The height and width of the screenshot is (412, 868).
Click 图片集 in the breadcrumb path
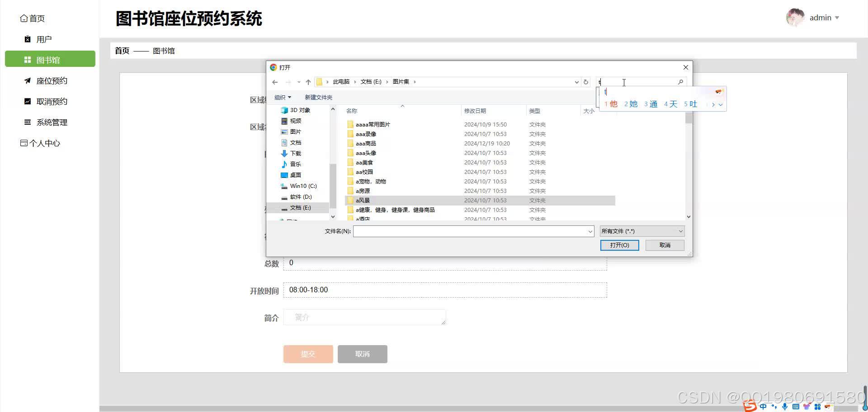(x=401, y=82)
